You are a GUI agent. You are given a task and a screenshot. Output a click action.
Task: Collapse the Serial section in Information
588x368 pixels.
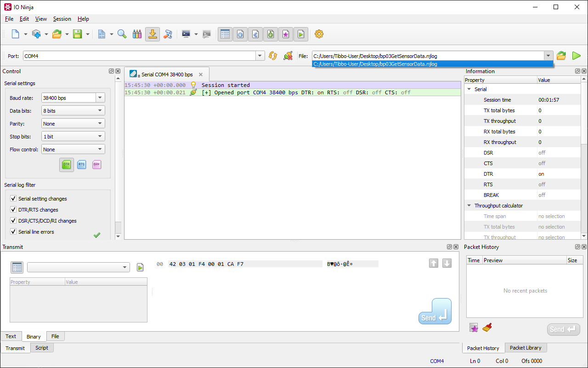(x=469, y=89)
